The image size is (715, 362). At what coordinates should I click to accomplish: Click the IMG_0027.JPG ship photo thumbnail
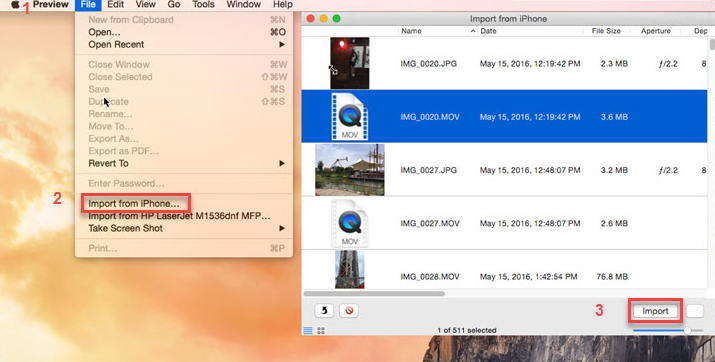(x=350, y=170)
